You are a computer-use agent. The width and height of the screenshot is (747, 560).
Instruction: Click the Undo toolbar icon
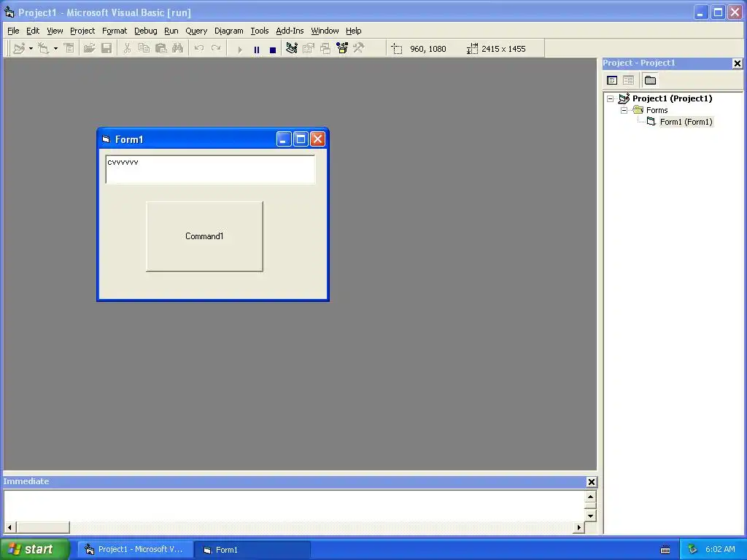click(199, 49)
